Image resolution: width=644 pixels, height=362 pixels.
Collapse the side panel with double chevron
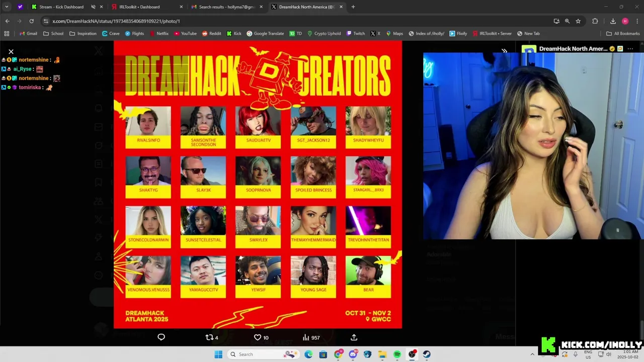504,51
